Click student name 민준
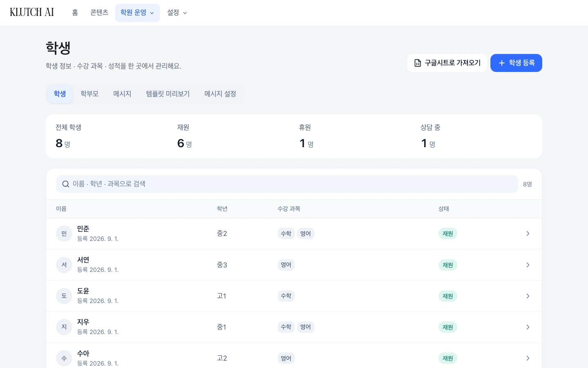 point(83,229)
